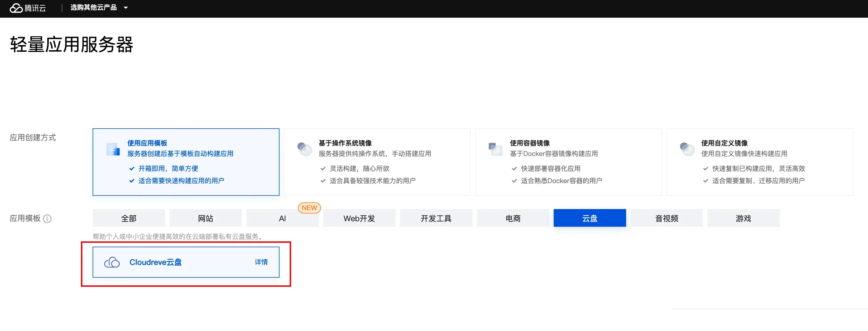Switch to the 游戏 template tab

click(x=743, y=218)
